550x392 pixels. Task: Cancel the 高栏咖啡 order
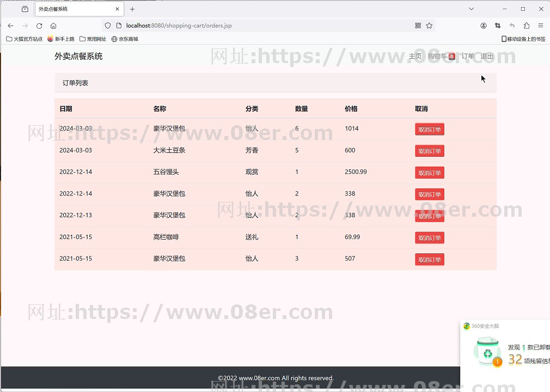pos(430,238)
